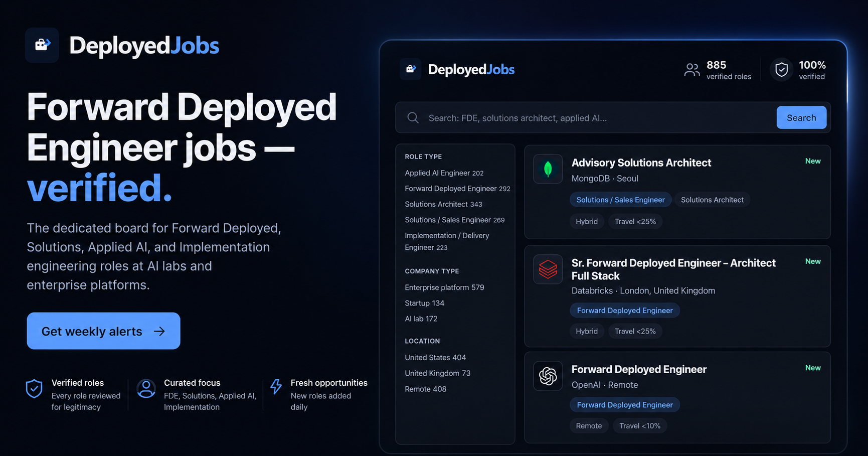Click the people icon beside 885 verified roles
868x456 pixels.
point(692,70)
